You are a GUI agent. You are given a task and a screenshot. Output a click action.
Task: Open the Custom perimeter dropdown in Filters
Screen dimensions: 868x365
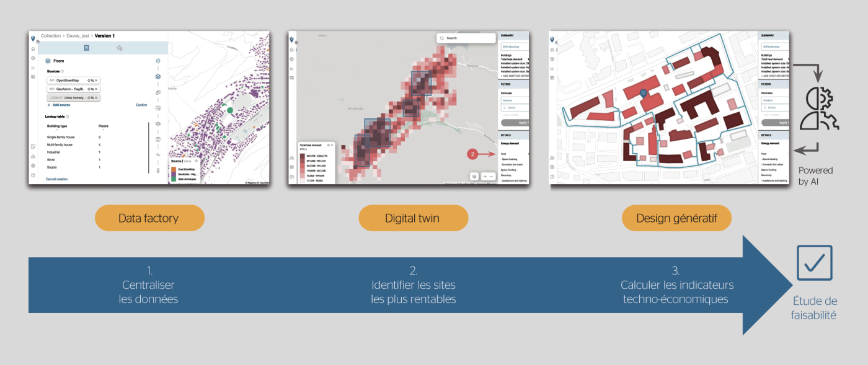click(x=513, y=100)
